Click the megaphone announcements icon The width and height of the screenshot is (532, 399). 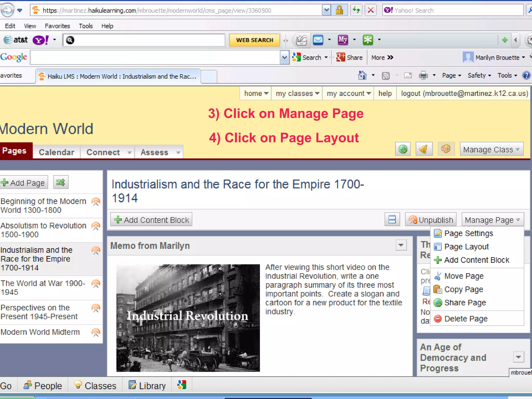[424, 149]
